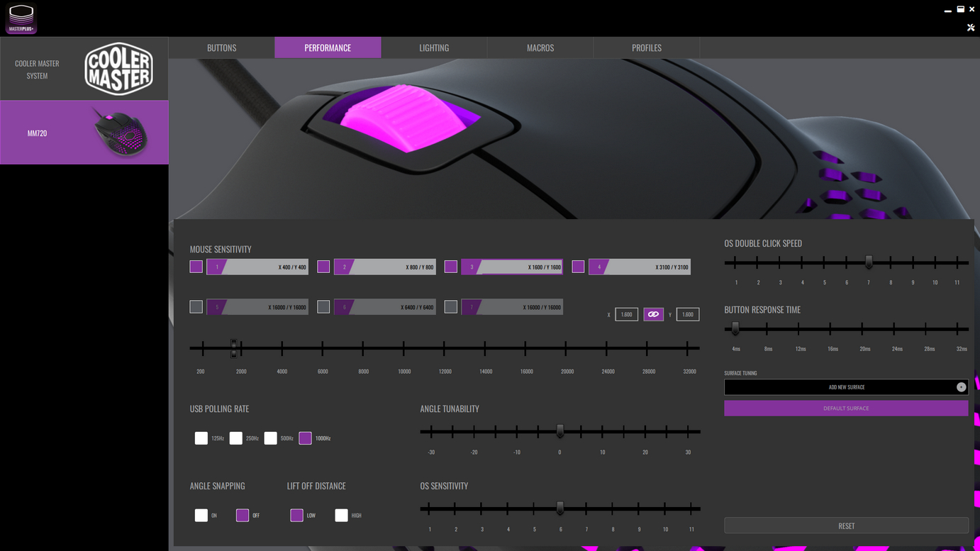Open the Macros tab
Screen dimensions: 980x551
tap(540, 48)
